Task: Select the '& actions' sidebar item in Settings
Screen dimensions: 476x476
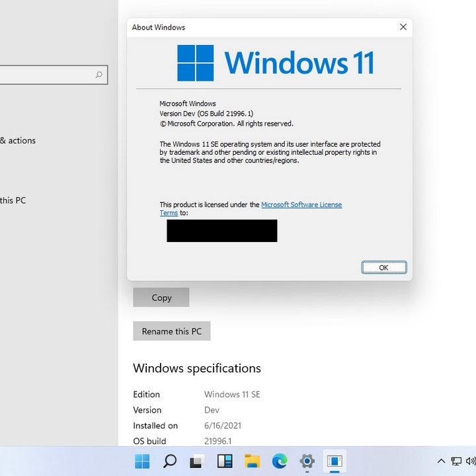Action: [18, 141]
